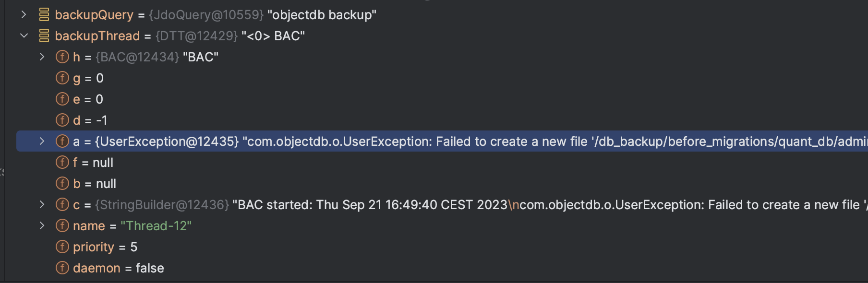Viewport: 868px width, 283px height.
Task: Click the stacked-bars icon beside backupQuery
Action: coord(44,15)
